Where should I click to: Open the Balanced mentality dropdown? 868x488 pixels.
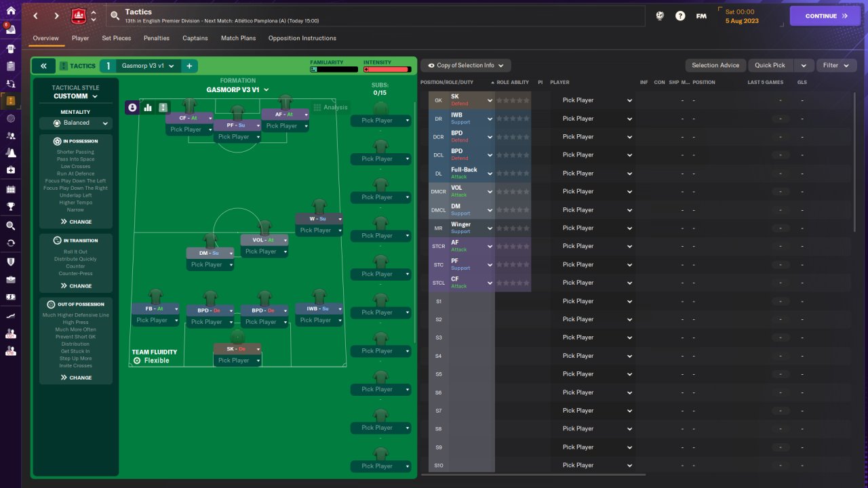click(75, 123)
